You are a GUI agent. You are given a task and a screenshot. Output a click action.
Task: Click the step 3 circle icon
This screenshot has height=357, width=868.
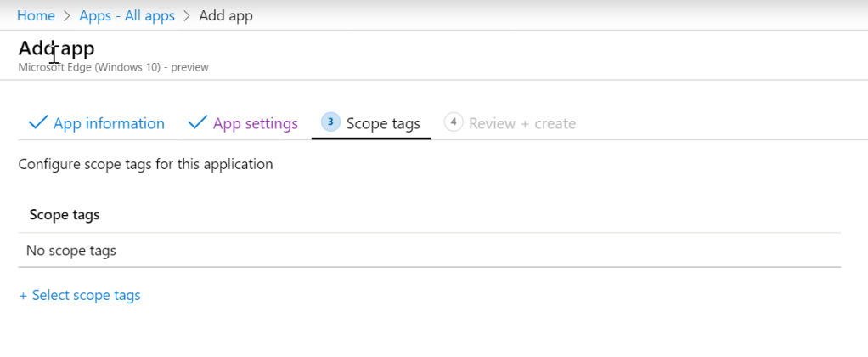click(x=330, y=122)
